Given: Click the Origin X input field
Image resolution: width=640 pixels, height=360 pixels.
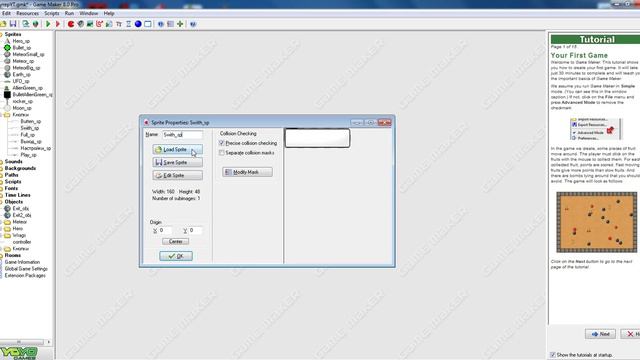Looking at the screenshot, I should (x=164, y=230).
